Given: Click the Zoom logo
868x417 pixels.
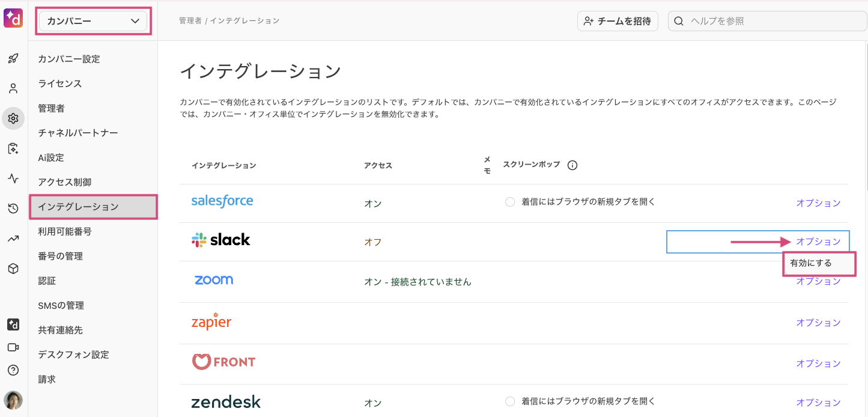Looking at the screenshot, I should point(214,280).
